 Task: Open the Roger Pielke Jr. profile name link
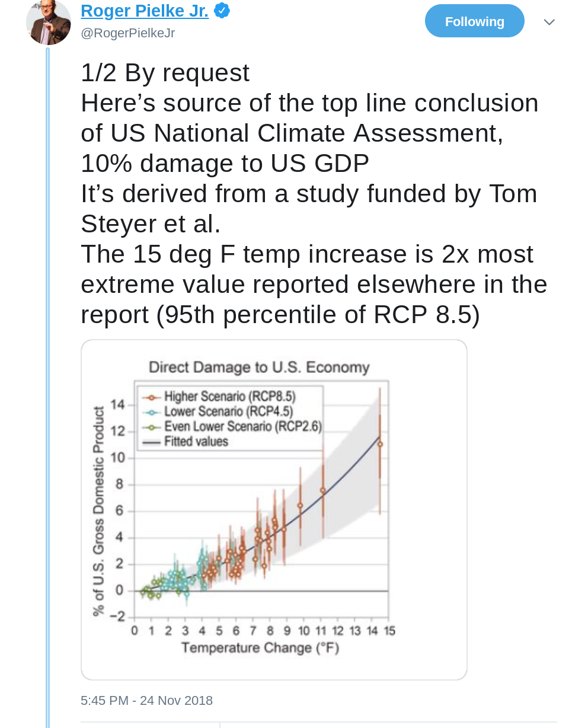click(144, 11)
